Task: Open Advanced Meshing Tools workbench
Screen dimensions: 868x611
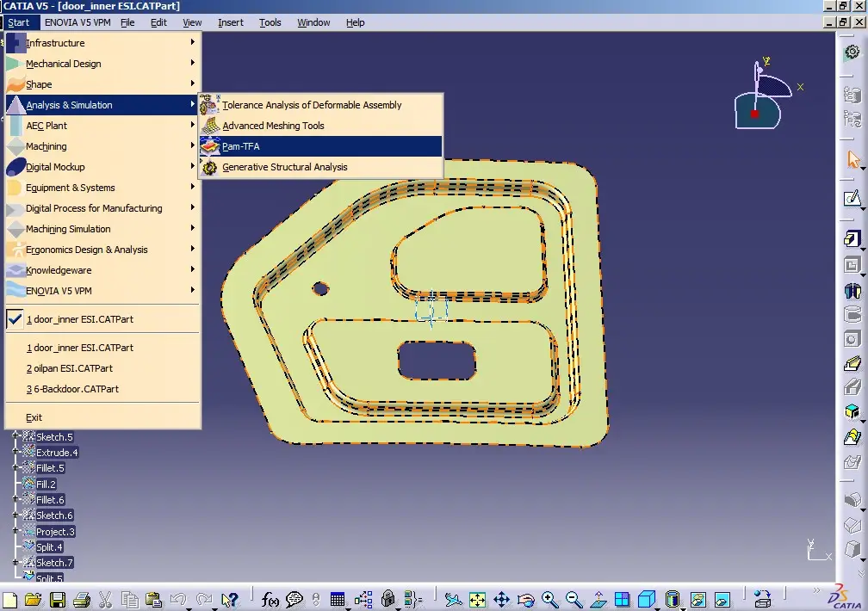Action: 321,126
